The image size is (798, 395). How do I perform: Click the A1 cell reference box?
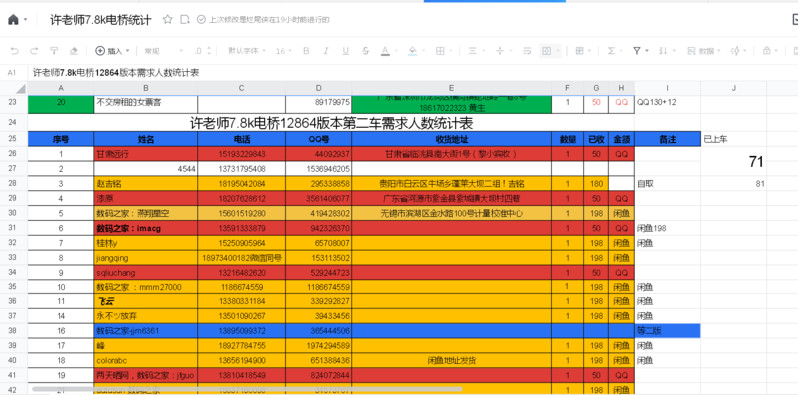[x=12, y=73]
